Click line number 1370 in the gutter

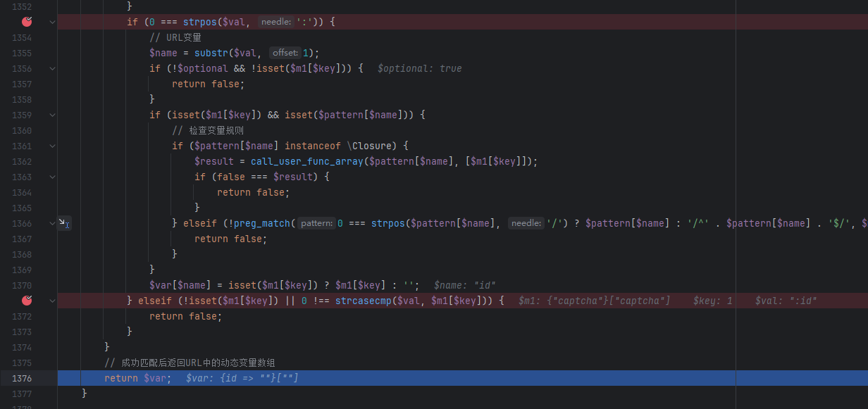coord(22,285)
